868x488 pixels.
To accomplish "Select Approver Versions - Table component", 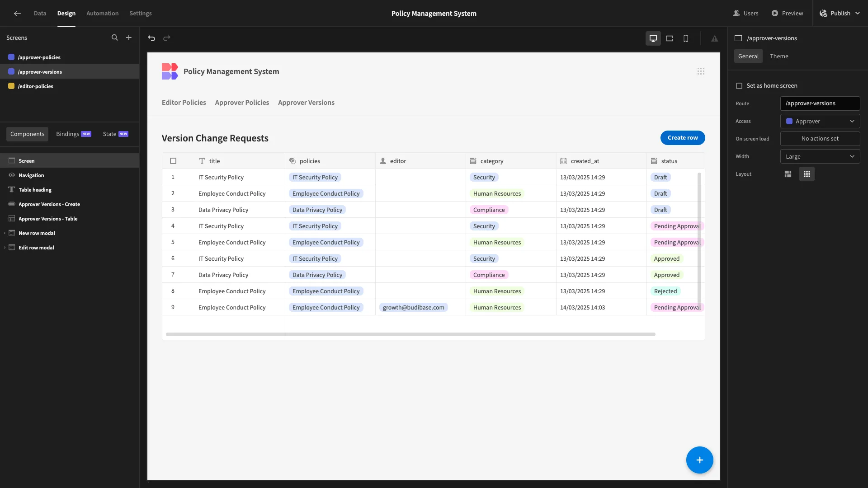I will pyautogui.click(x=70, y=219).
